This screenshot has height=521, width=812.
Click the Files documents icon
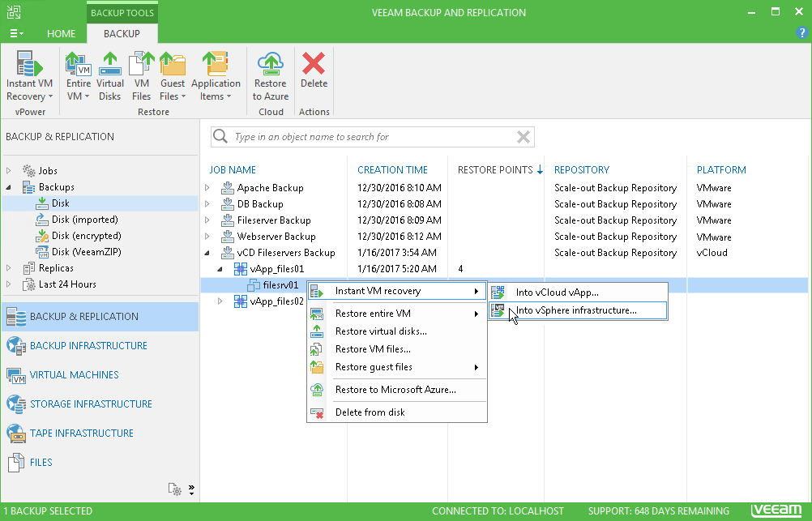click(x=16, y=463)
